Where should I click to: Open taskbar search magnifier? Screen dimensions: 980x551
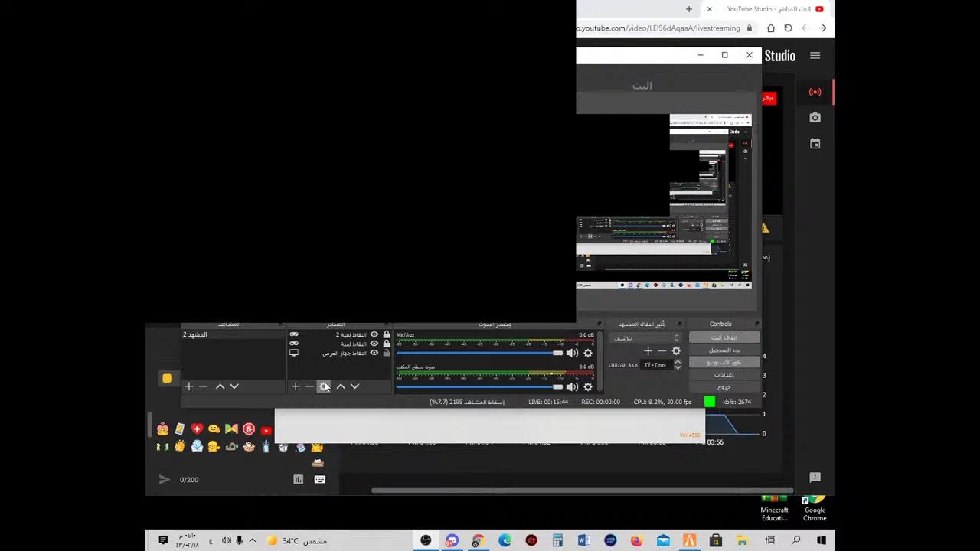(796, 540)
